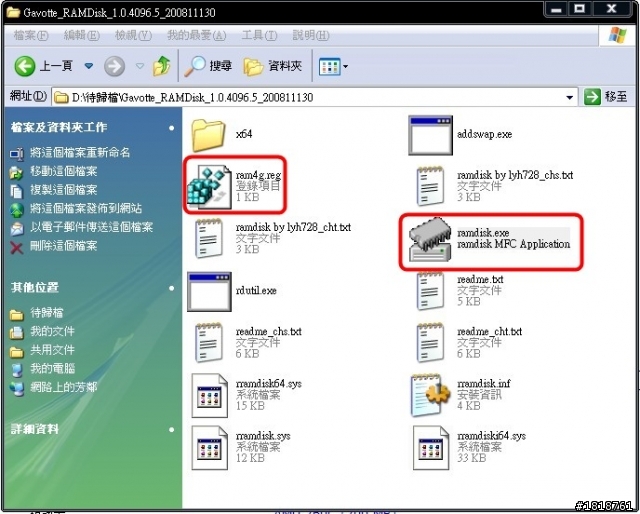Click the move this file icon (移動這個檔案)

point(16,172)
